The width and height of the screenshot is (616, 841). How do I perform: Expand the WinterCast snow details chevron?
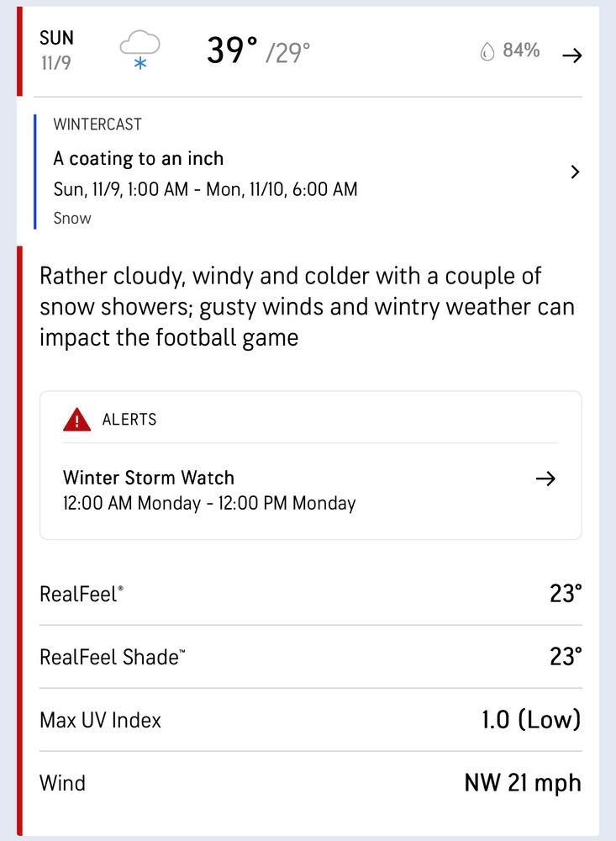(x=575, y=172)
